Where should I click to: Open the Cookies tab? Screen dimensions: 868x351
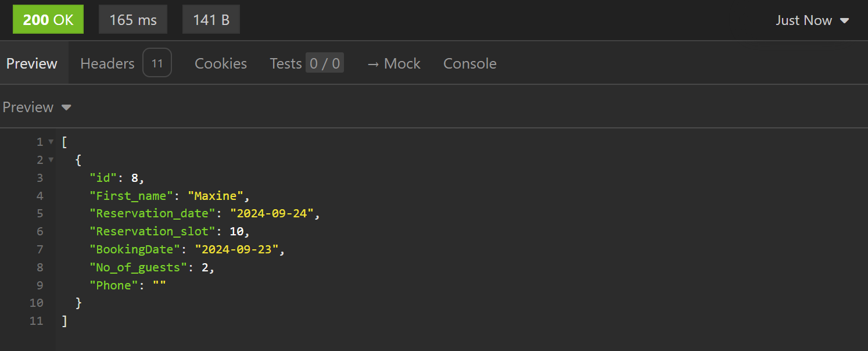point(220,63)
